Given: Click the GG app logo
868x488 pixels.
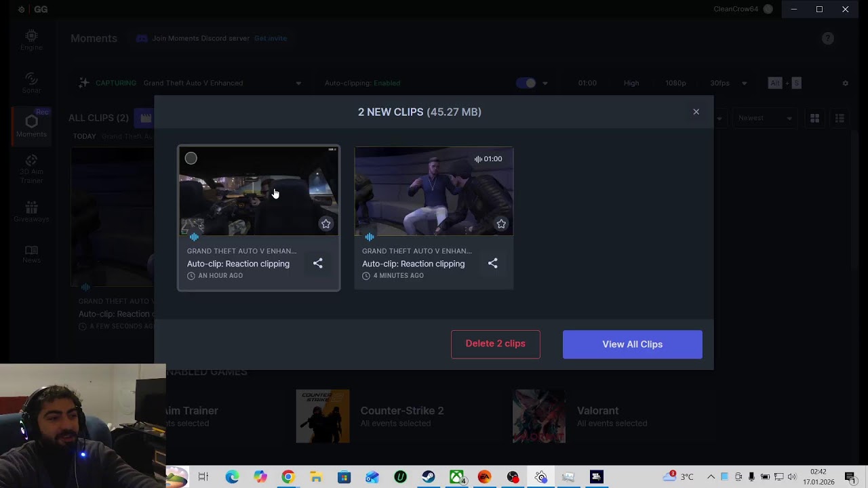Looking at the screenshot, I should tap(33, 9).
